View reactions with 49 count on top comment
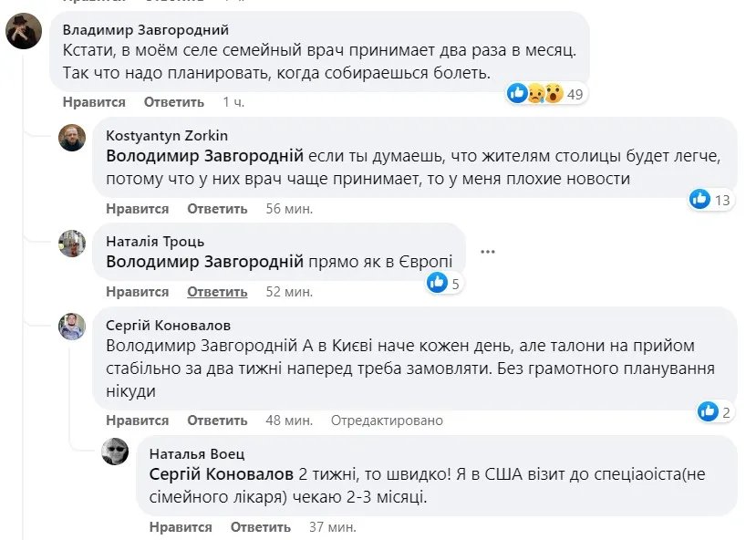Image resolution: width=756 pixels, height=540 pixels. (545, 93)
